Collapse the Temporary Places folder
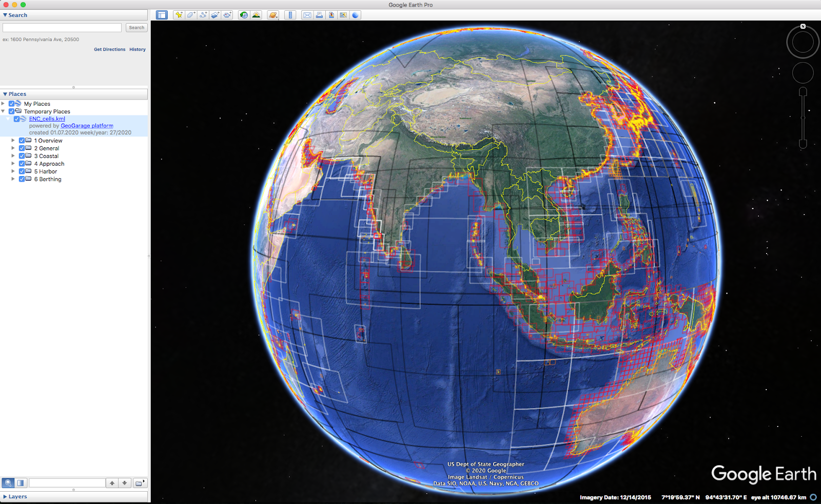The height and width of the screenshot is (504, 821). click(4, 111)
